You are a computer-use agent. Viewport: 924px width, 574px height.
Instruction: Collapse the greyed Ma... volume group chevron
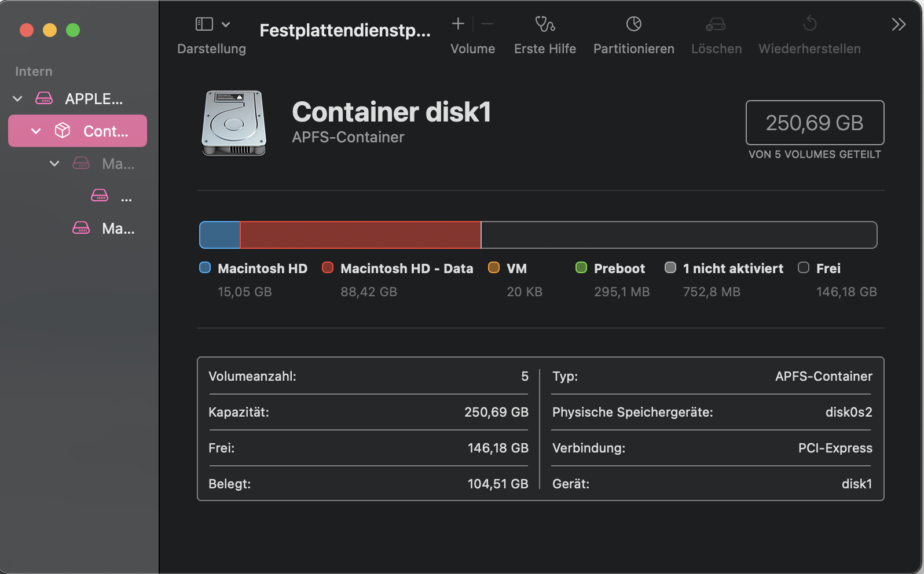[54, 164]
